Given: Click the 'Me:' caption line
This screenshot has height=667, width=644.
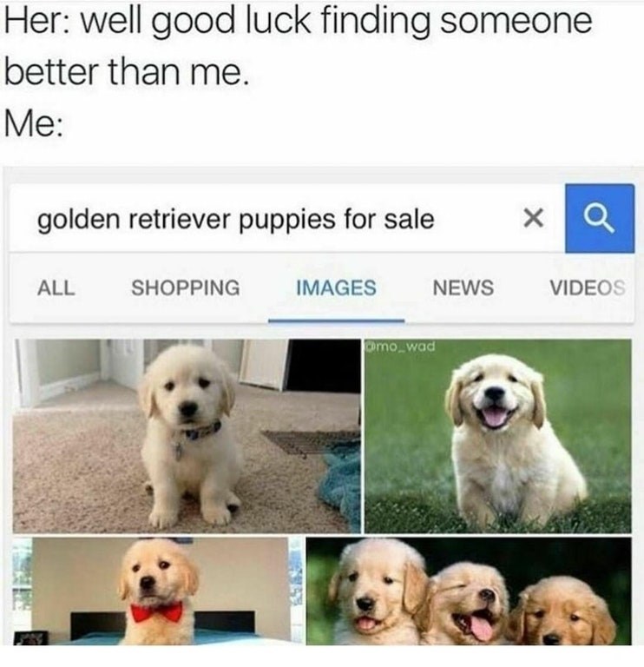Looking at the screenshot, I should [x=33, y=124].
